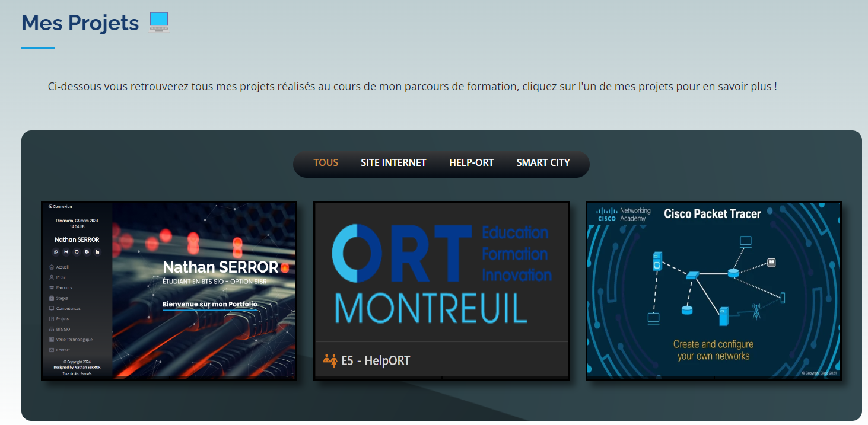Screen dimensions: 868x425
Task: Open the ORT Montreuil HelpORT project card
Action: tap(441, 273)
